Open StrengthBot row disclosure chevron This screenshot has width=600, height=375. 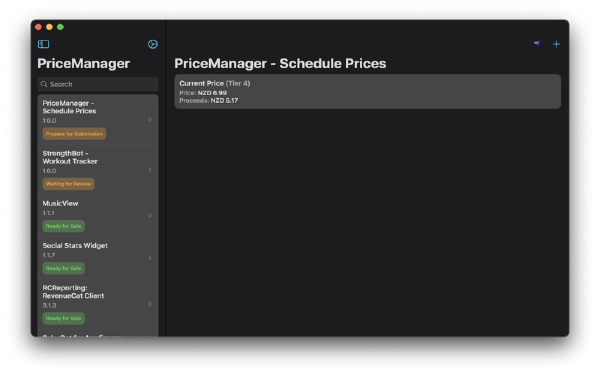pyautogui.click(x=150, y=170)
